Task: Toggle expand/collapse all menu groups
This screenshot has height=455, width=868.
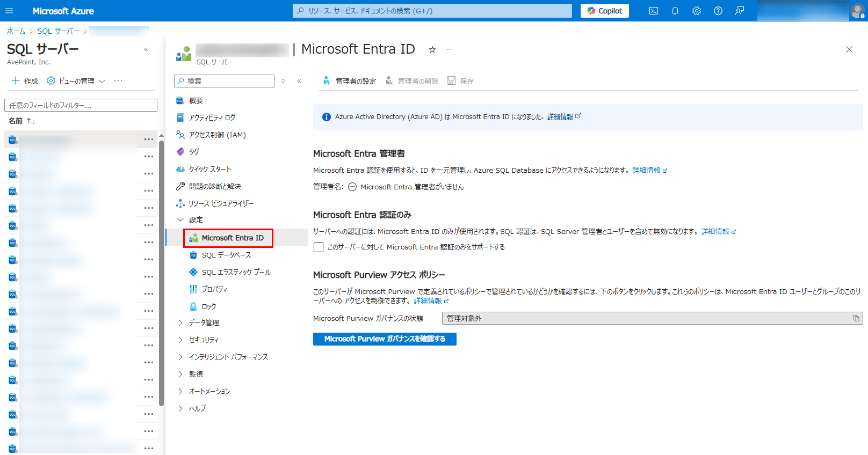Action: 283,81
